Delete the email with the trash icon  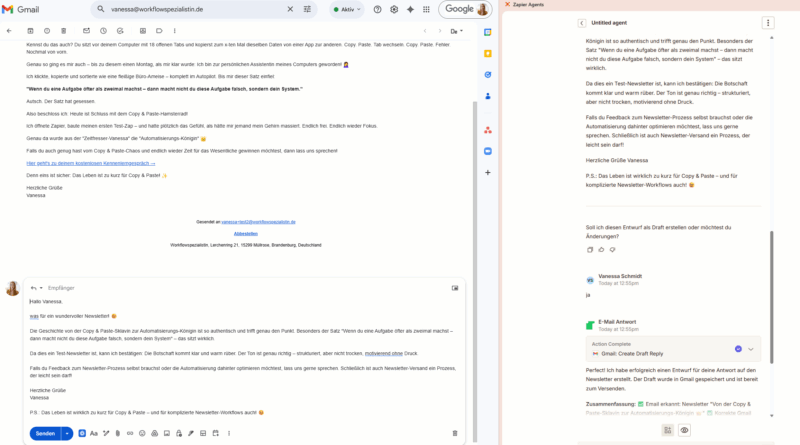tap(65, 31)
